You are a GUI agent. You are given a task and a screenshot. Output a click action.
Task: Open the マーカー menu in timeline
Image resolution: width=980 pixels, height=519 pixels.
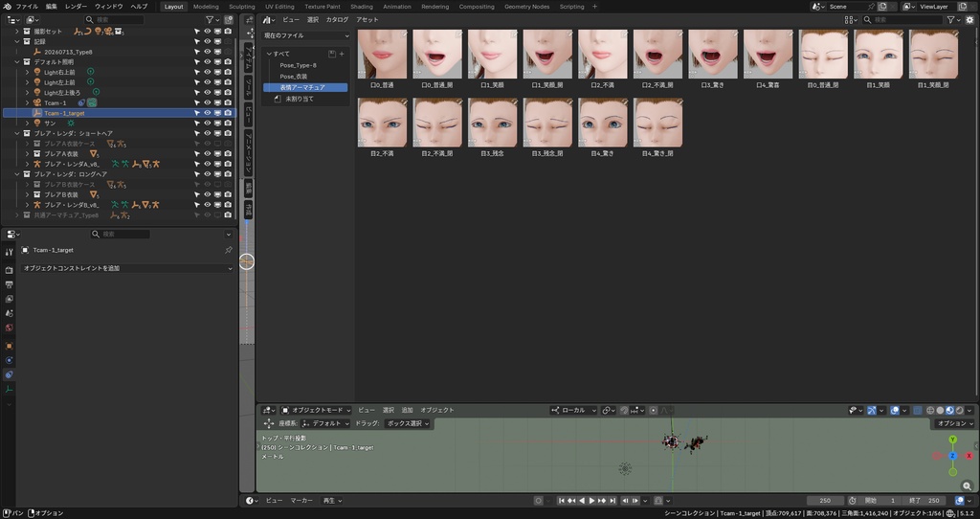coord(301,501)
